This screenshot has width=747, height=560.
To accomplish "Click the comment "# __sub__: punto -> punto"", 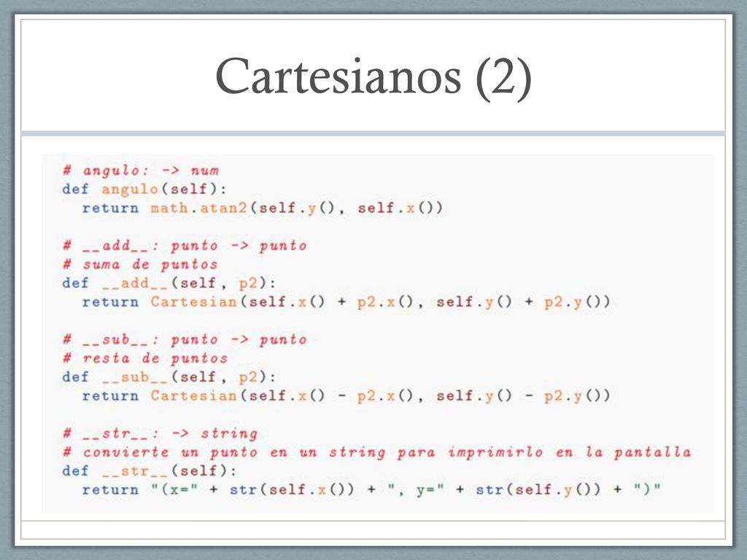I will tap(185, 340).
